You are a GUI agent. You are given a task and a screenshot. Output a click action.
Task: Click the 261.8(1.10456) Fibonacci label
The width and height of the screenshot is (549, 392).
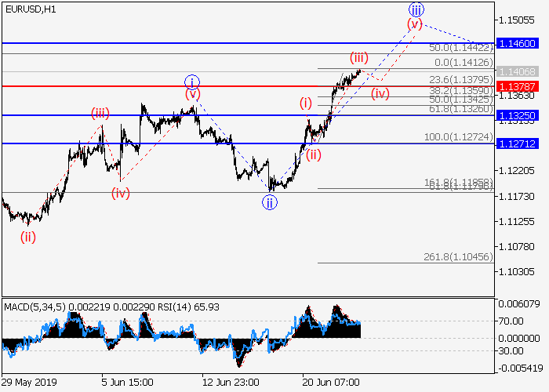460,257
